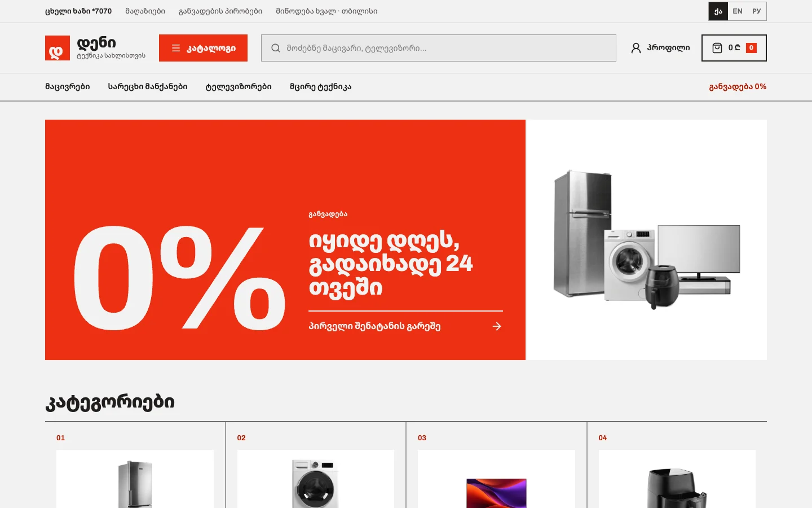
Task: Open the პროფილი profile link
Action: [x=660, y=48]
